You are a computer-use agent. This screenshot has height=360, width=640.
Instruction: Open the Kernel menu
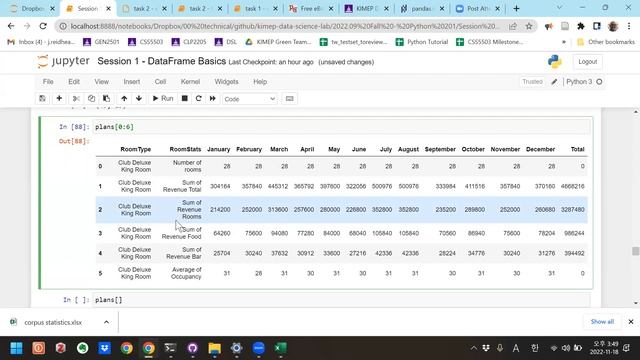pyautogui.click(x=190, y=82)
